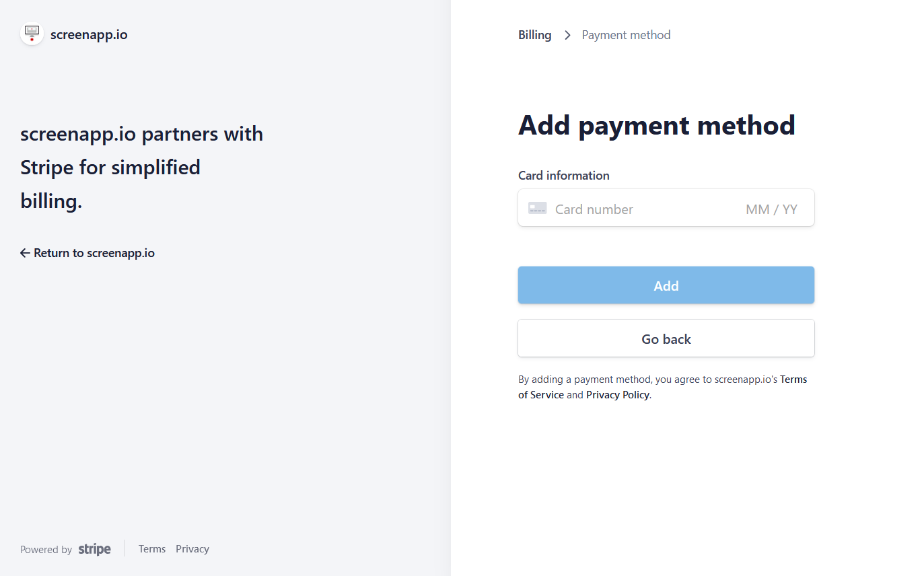Click the Card information label
Image resolution: width=924 pixels, height=576 pixels.
563,176
